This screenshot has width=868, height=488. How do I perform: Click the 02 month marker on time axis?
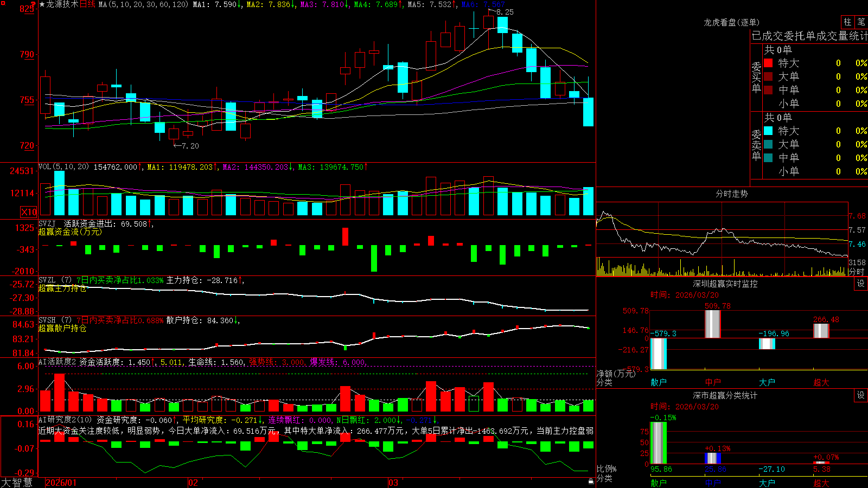tap(193, 483)
